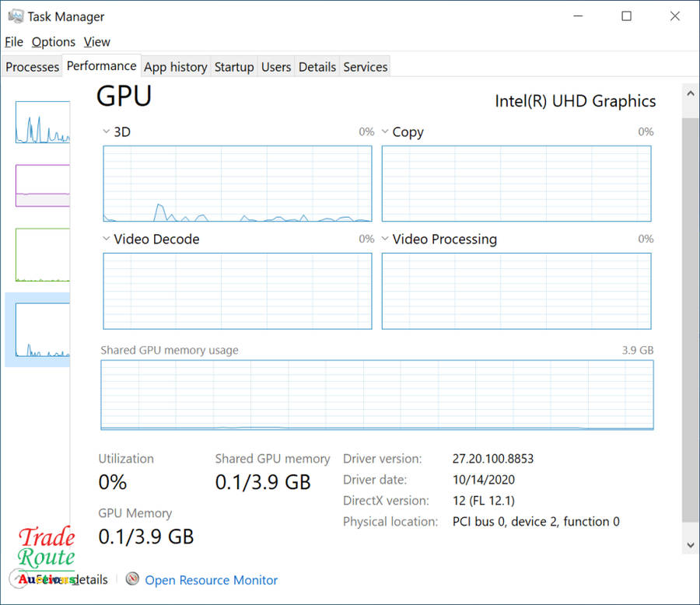Image resolution: width=700 pixels, height=605 pixels.
Task: Open the View menu
Action: (x=97, y=42)
